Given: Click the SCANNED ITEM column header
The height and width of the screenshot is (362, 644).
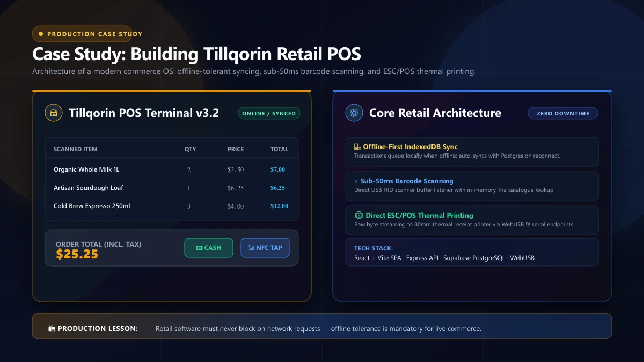Looking at the screenshot, I should tap(76, 149).
